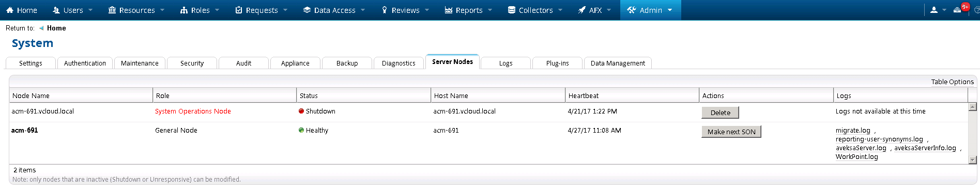Image resolution: width=980 pixels, height=193 pixels.
Task: Open the AFX menu
Action: click(595, 10)
